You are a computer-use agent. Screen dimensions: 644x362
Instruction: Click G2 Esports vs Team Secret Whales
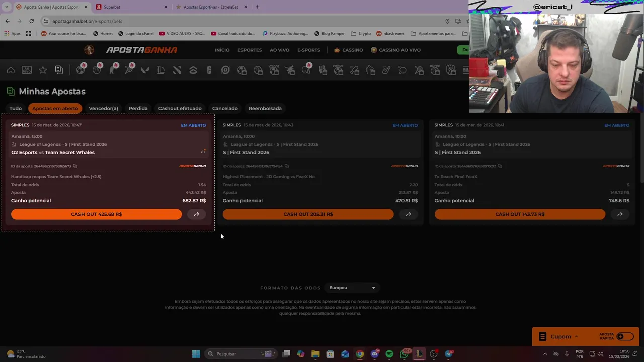coord(53,152)
